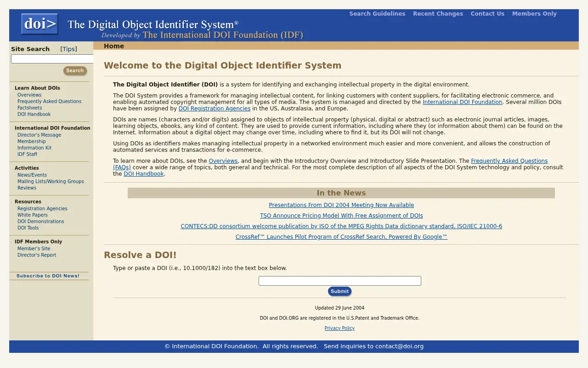Follow DOI Handbook link in paragraph

(144, 174)
